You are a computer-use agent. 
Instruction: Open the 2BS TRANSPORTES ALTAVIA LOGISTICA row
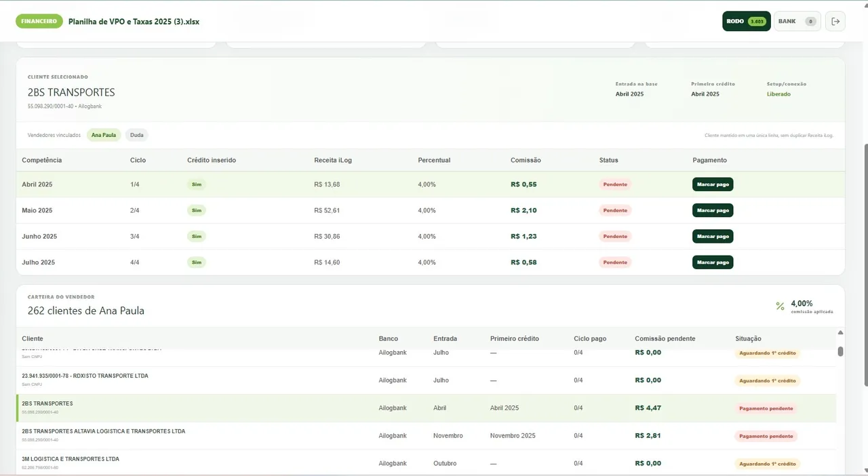426,436
